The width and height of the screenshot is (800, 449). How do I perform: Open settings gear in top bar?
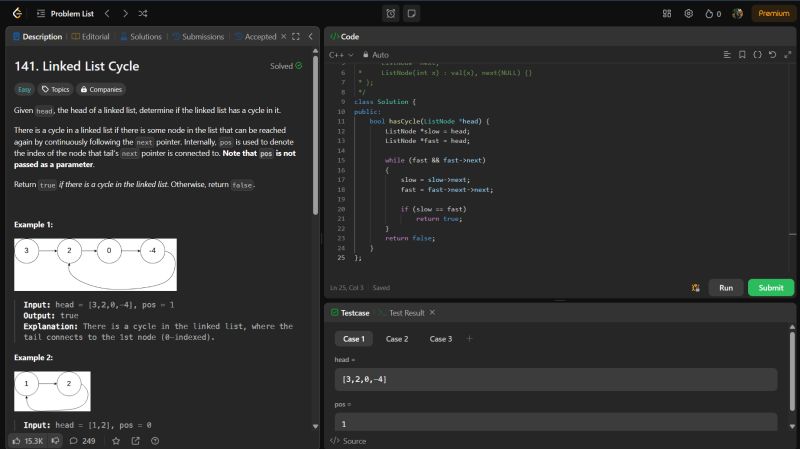point(688,14)
